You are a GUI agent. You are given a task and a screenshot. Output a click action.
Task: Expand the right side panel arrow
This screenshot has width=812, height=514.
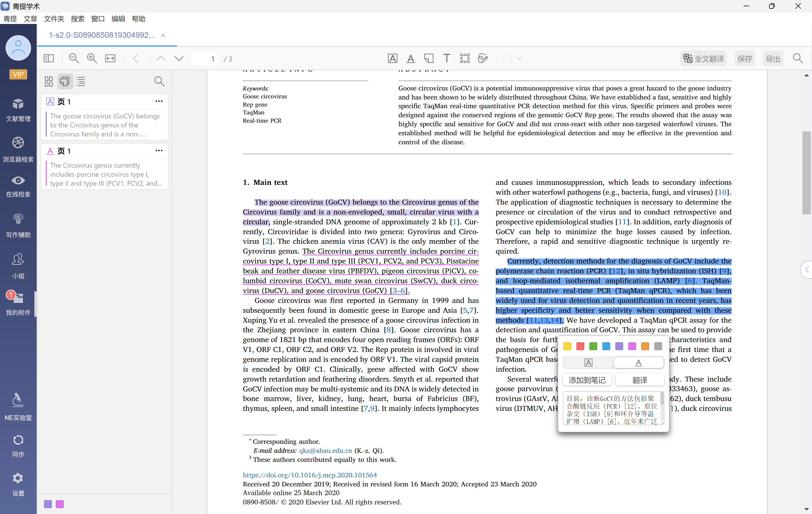click(x=807, y=269)
